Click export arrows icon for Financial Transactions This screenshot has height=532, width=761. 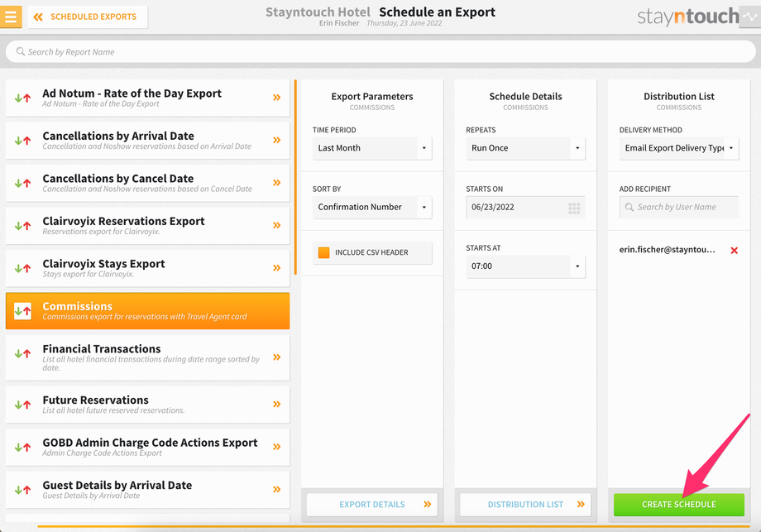coord(23,354)
